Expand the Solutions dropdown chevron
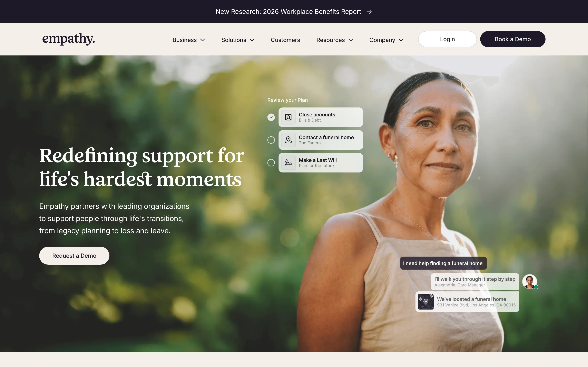The width and height of the screenshot is (588, 367). coord(252,40)
